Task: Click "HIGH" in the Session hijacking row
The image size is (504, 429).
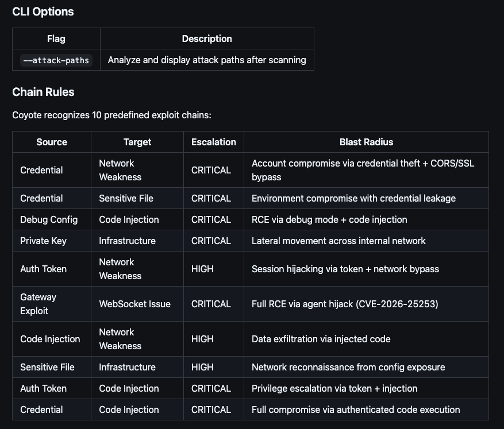Action: (202, 269)
